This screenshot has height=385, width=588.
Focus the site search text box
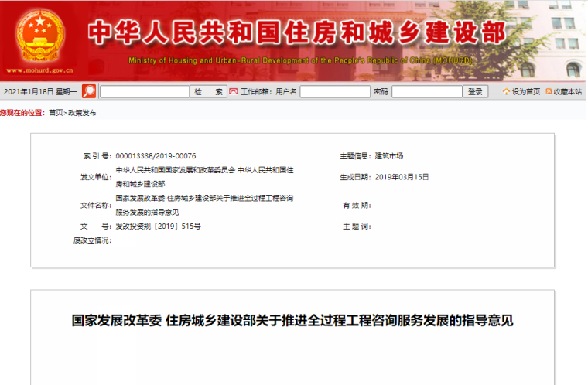[145, 91]
